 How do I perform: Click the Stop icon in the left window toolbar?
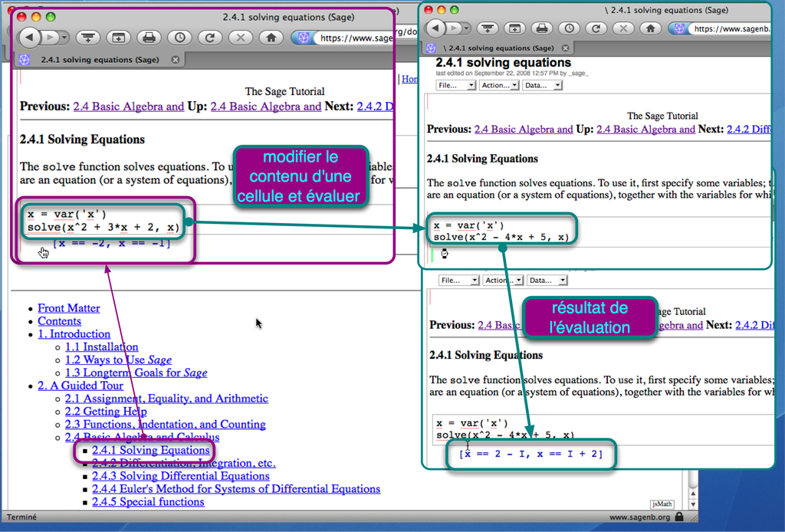coord(241,38)
